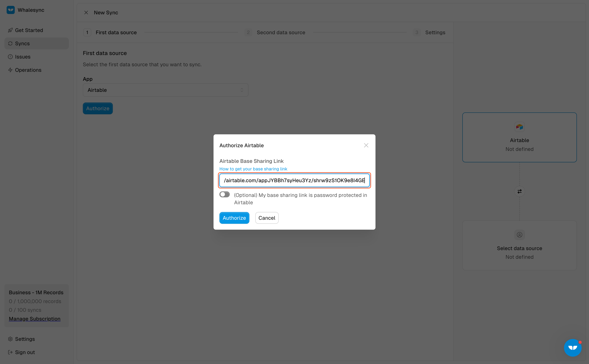Click the Issues alert icon

coord(10,56)
